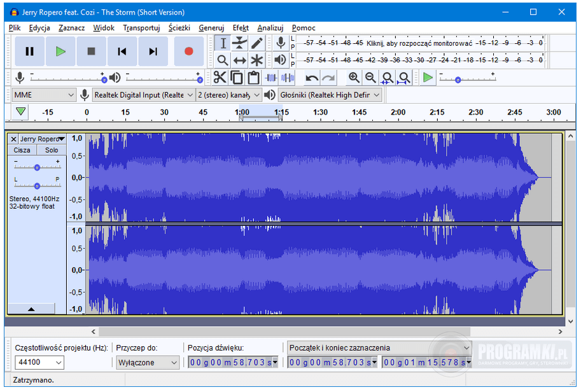Select the Multi-tool (asterisk)
The image size is (581, 392).
tap(257, 60)
